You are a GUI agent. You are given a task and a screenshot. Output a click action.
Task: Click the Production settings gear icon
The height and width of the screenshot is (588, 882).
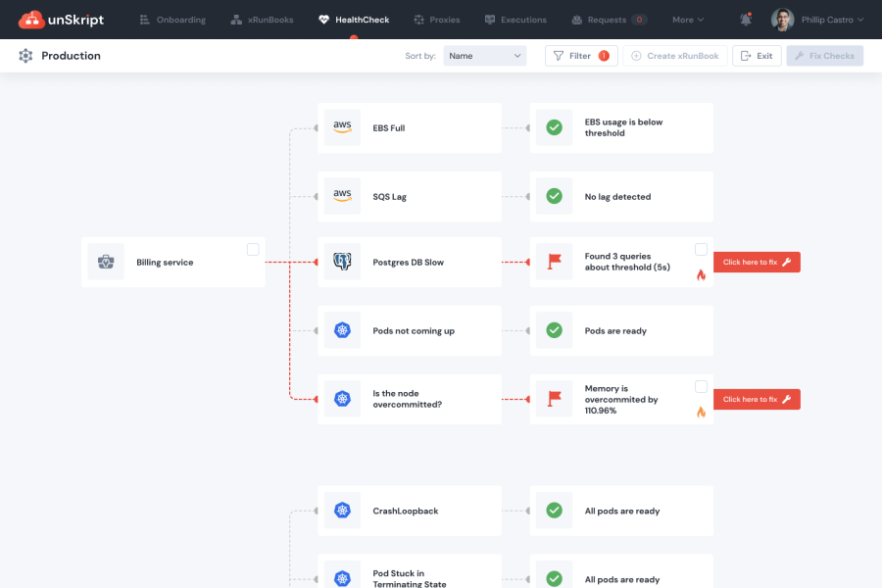tap(25, 56)
